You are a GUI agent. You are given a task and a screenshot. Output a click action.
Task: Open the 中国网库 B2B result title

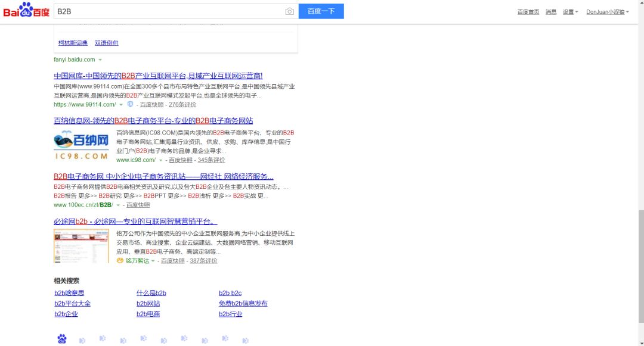(x=158, y=76)
